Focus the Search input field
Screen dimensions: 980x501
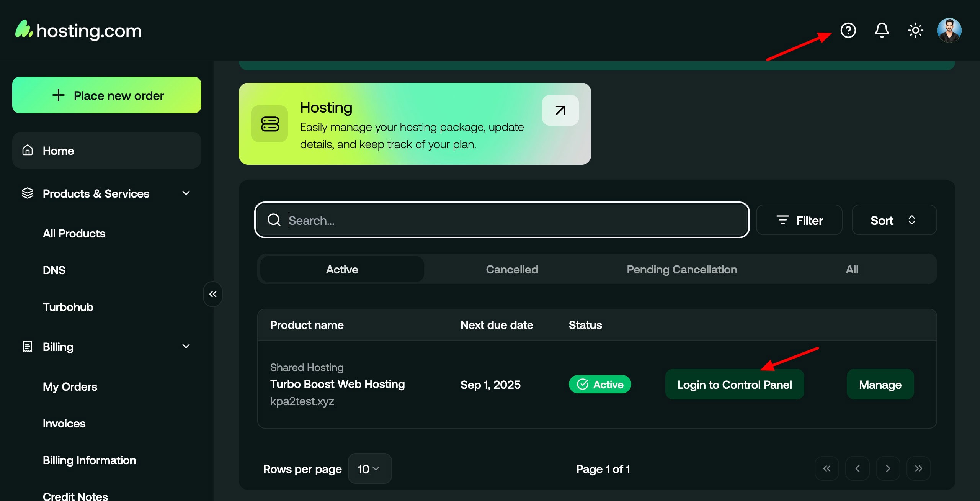coord(501,220)
